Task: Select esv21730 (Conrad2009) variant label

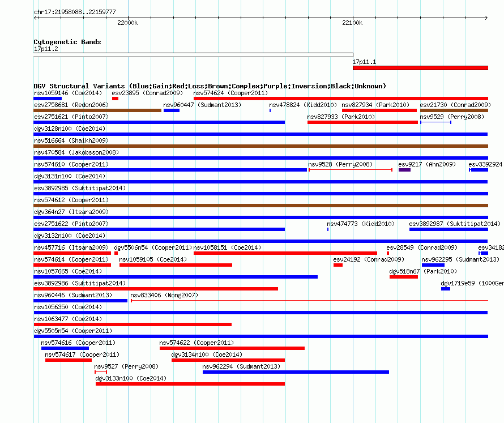Action: click(x=455, y=105)
